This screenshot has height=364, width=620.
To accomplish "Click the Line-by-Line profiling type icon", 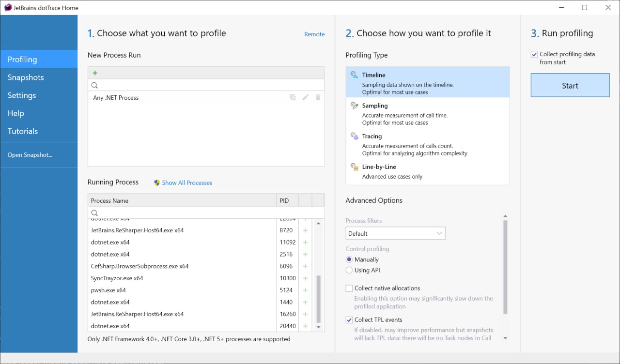I will [x=354, y=167].
